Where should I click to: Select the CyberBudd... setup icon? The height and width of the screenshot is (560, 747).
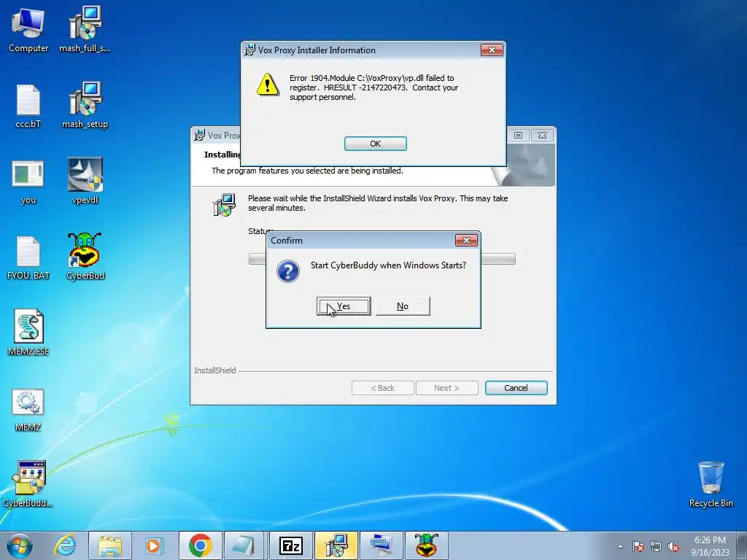[x=28, y=484]
